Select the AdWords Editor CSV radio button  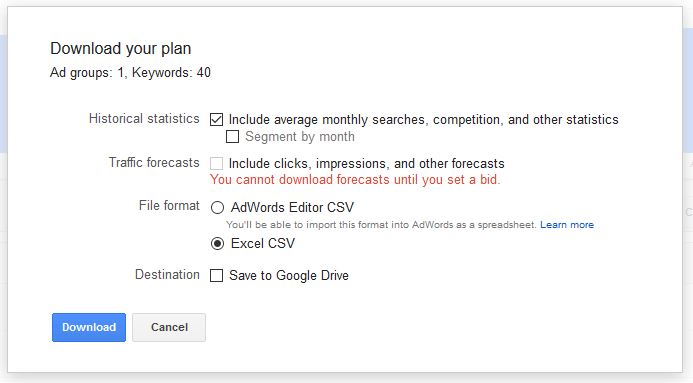[x=217, y=207]
